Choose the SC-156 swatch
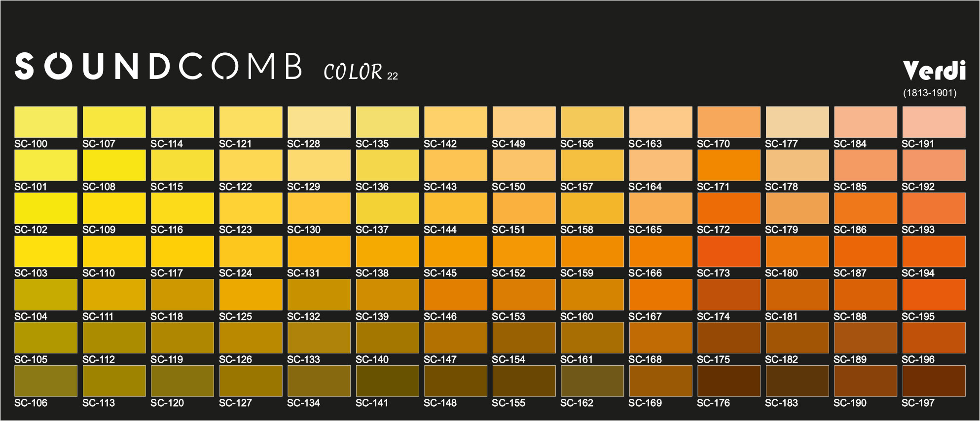Screen dimensions: 980x421 pyautogui.click(x=592, y=122)
